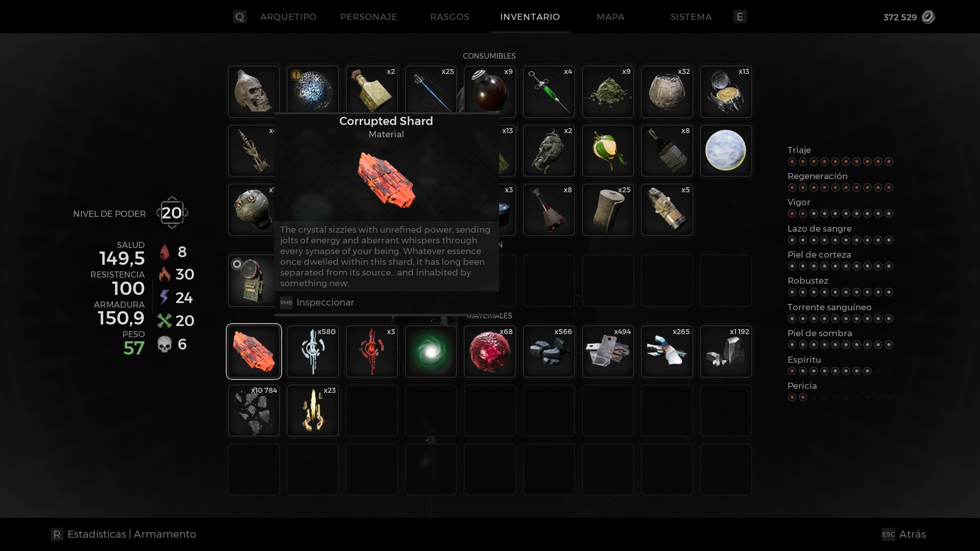Select the red sphere material x68

[489, 352]
